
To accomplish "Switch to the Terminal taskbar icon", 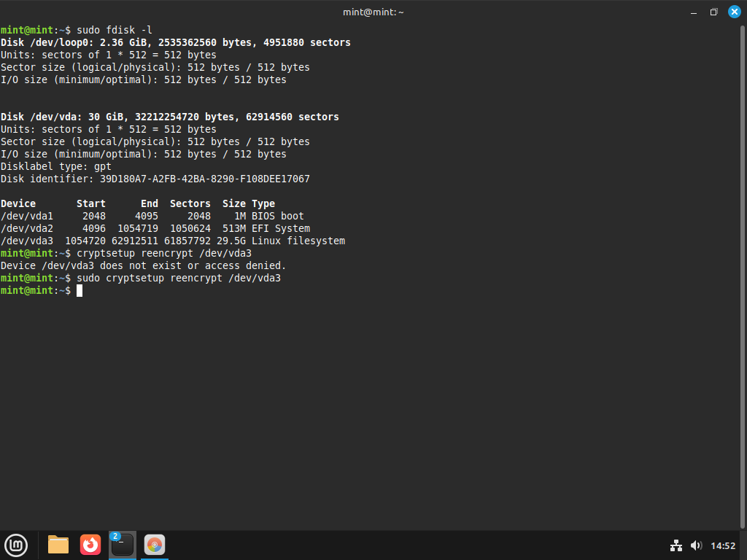I will click(123, 545).
